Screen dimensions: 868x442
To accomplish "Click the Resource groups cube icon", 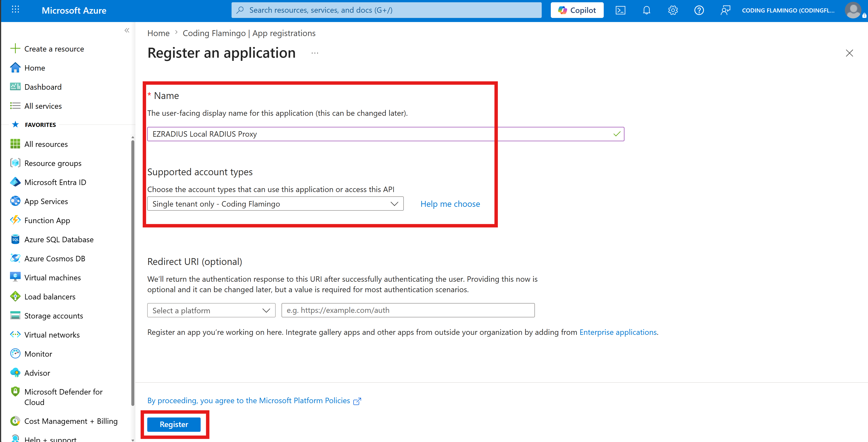I will point(15,163).
